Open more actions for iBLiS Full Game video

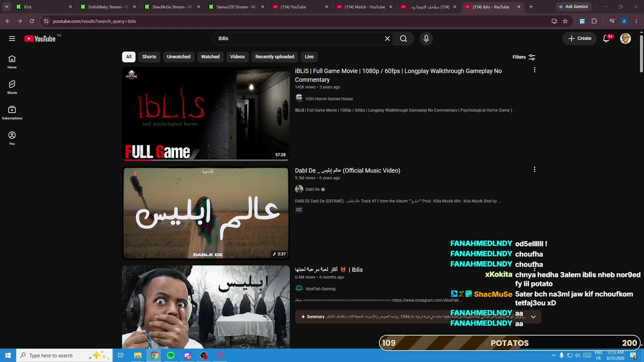coord(534,70)
